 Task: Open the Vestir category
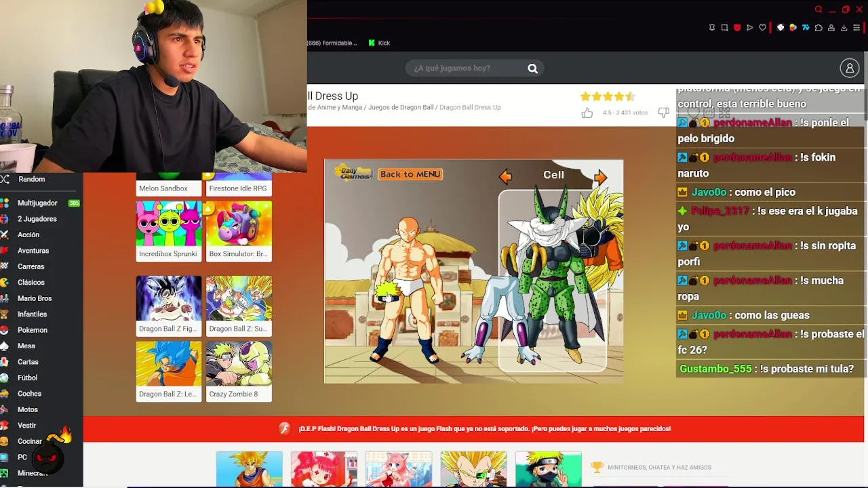click(26, 426)
